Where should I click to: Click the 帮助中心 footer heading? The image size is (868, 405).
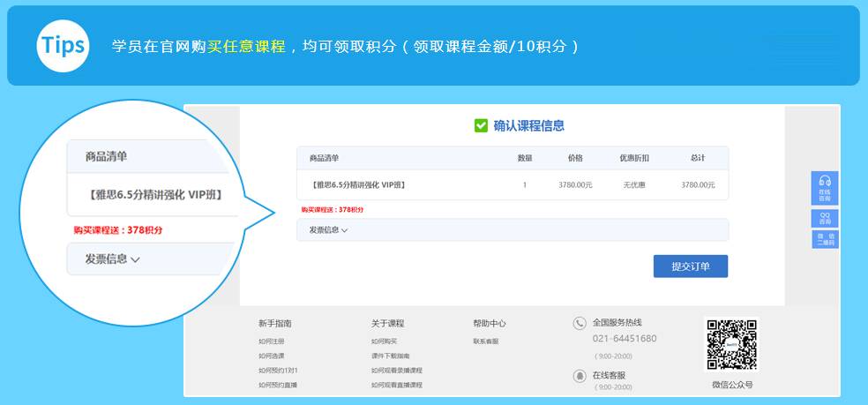(x=489, y=324)
